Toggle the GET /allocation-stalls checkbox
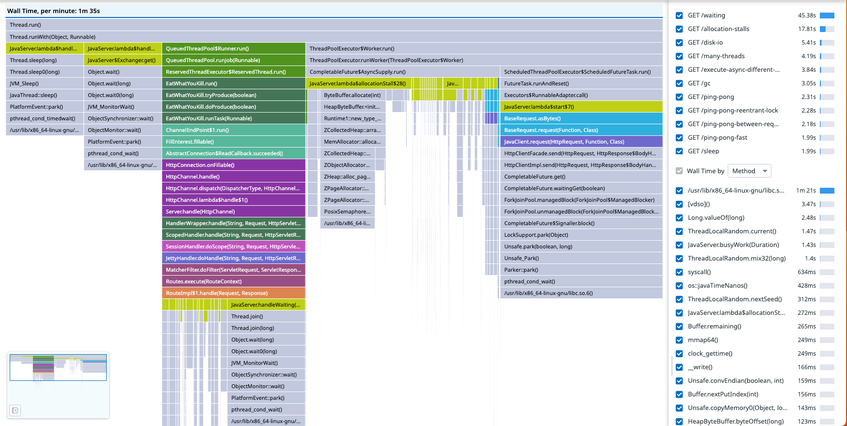 pos(680,29)
